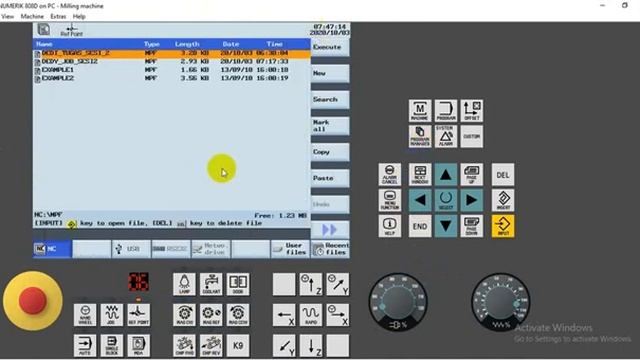640x360 pixels.
Task: Click the RAPID traverse key
Action: coord(311,315)
